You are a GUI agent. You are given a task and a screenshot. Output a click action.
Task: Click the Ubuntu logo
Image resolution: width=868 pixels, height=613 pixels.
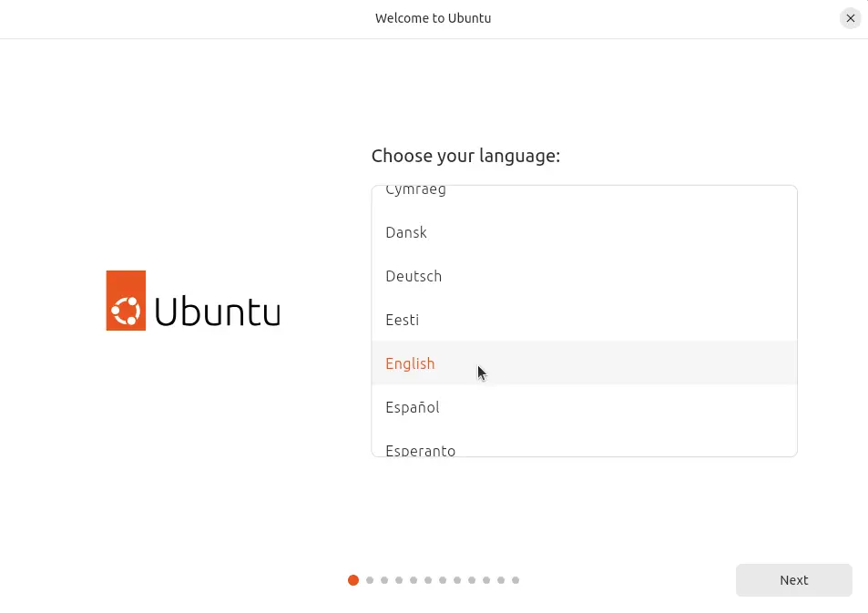pyautogui.click(x=192, y=301)
